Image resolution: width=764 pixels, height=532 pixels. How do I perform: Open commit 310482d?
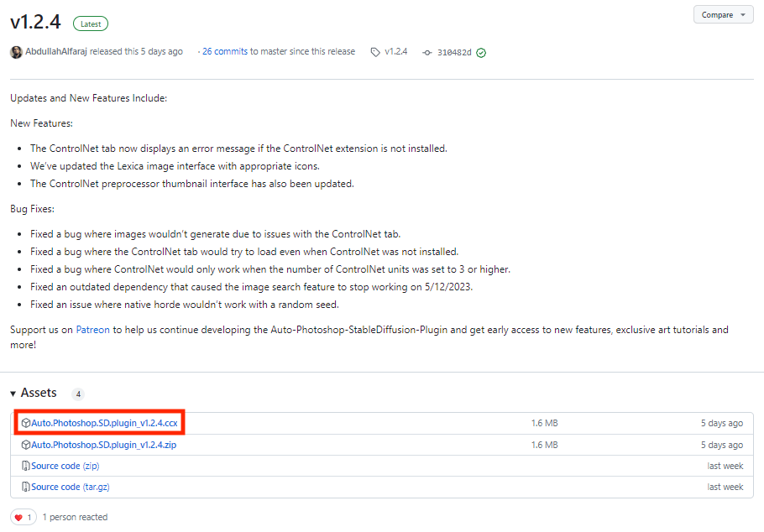click(x=454, y=53)
